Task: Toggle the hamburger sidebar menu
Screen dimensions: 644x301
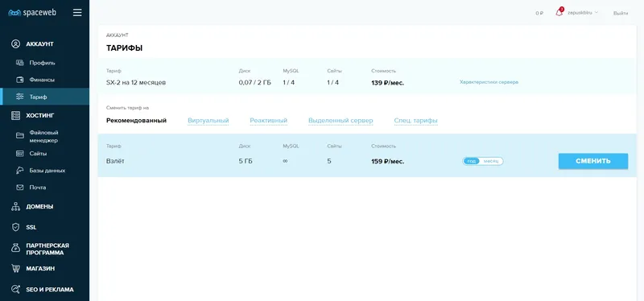Action: (x=77, y=13)
